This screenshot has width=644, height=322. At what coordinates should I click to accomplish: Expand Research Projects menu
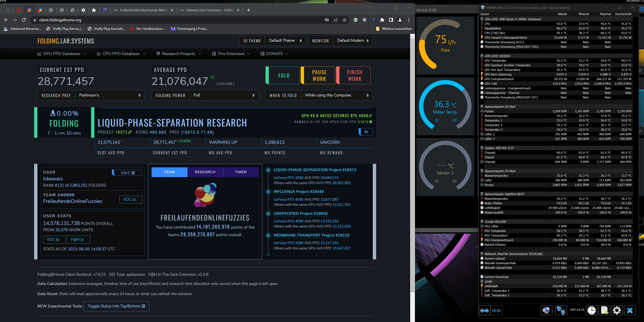(178, 54)
